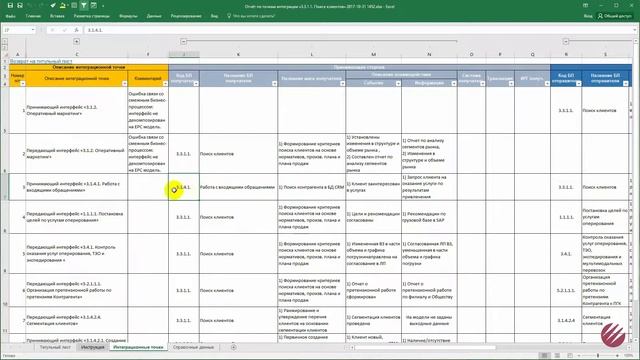Switch to the Справочные данные sheet tab
This screenshot has height=360, width=640.
click(x=193, y=347)
